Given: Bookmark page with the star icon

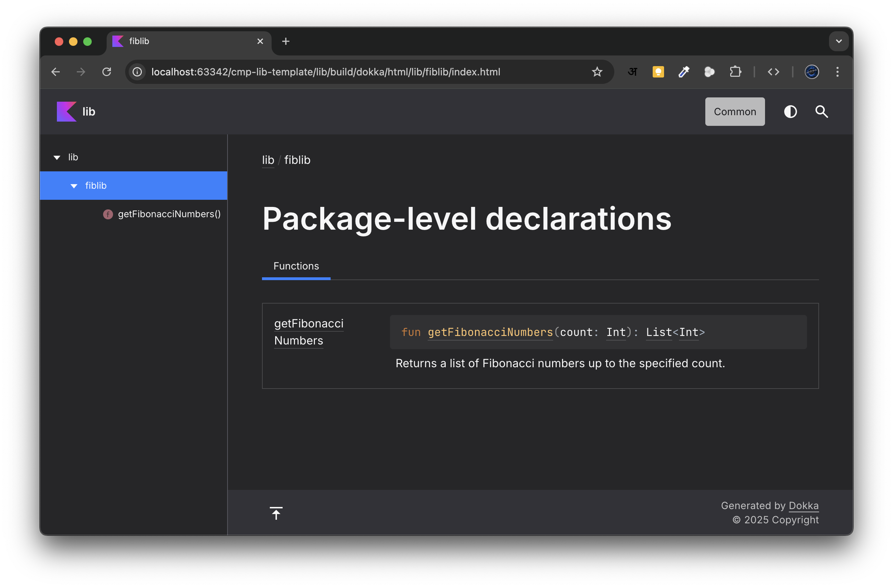Looking at the screenshot, I should coord(597,72).
